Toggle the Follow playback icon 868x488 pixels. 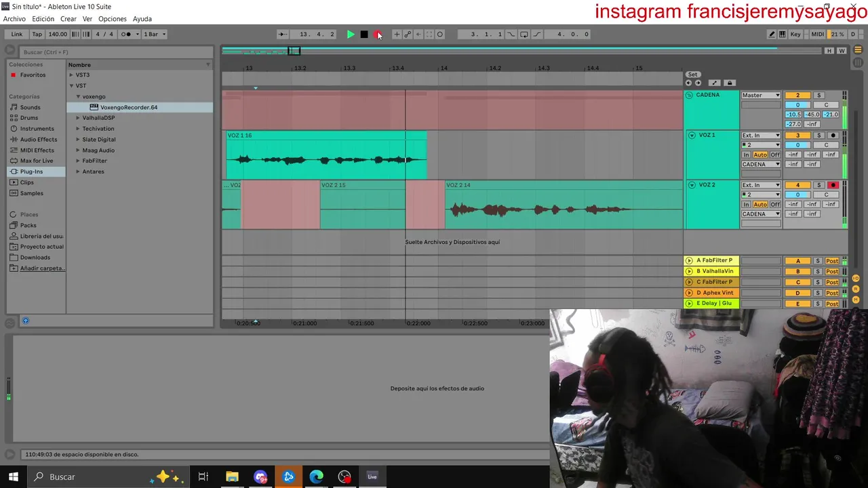tap(283, 34)
